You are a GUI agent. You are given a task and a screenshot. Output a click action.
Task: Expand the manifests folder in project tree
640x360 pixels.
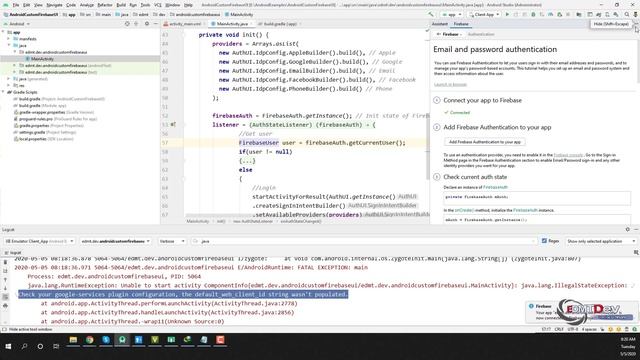tap(9, 39)
